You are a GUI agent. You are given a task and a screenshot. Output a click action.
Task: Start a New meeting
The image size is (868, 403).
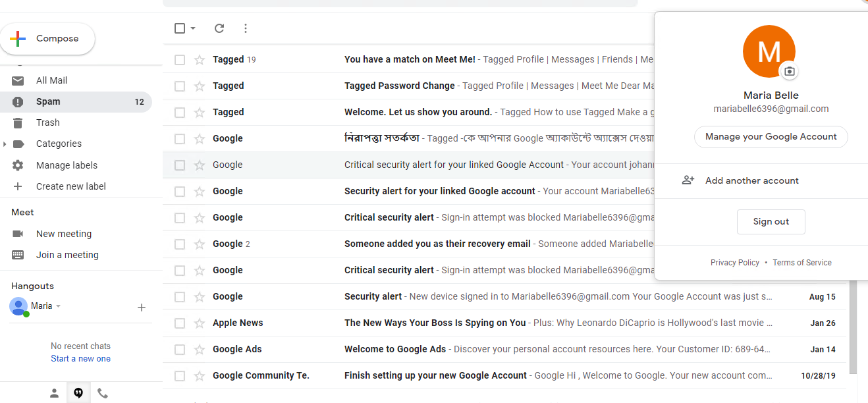pos(64,234)
